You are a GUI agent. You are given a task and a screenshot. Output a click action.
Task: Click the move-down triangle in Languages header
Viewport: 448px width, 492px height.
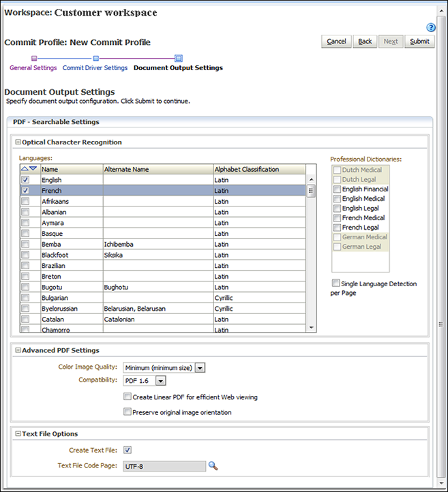pos(33,169)
